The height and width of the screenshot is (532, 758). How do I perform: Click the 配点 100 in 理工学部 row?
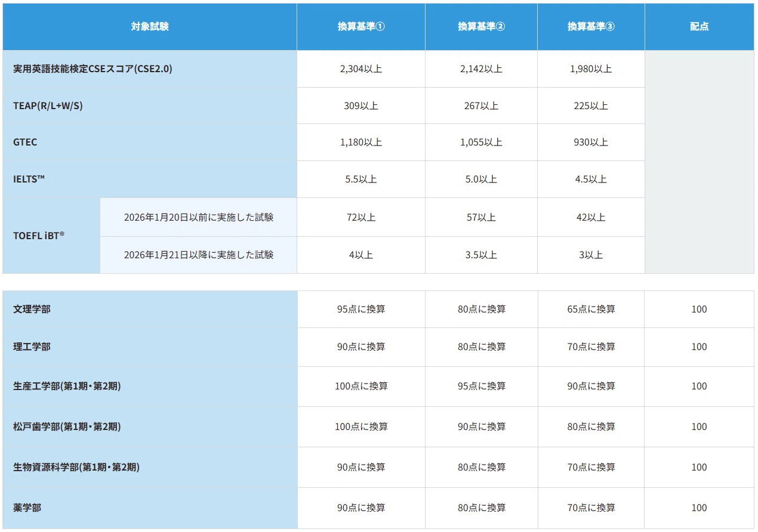tap(700, 347)
